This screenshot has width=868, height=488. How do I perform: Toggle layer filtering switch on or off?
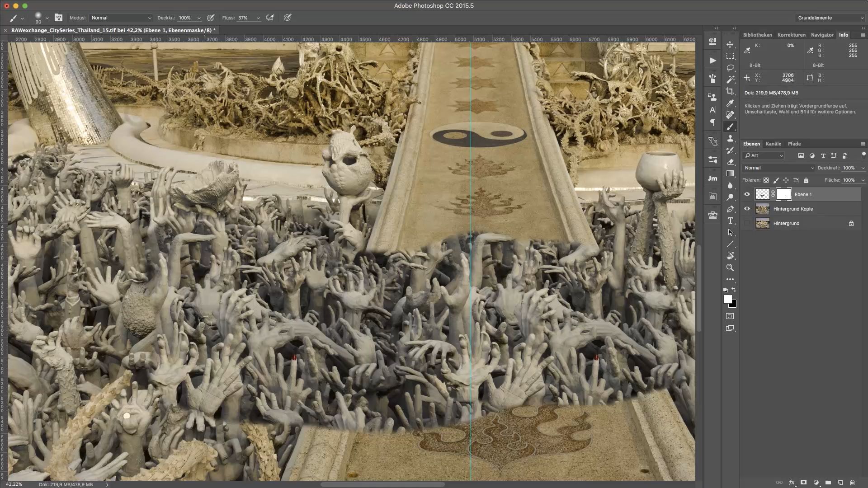(863, 155)
